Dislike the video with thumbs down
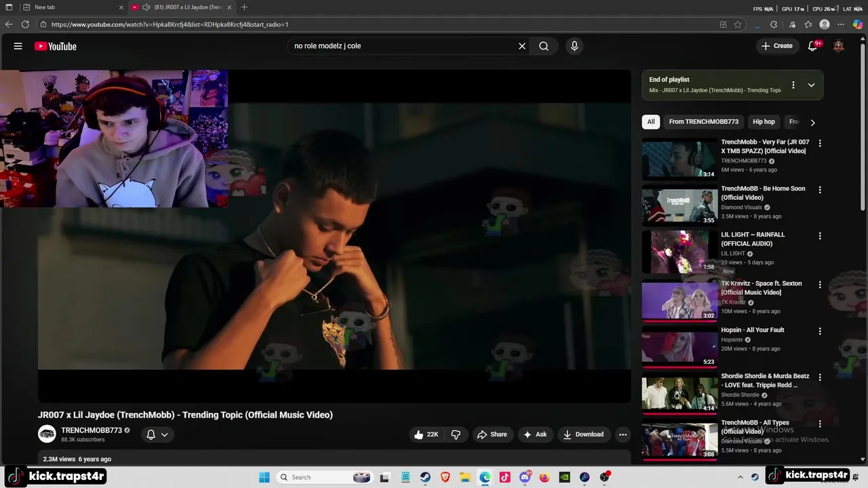The height and width of the screenshot is (488, 868). [456, 434]
